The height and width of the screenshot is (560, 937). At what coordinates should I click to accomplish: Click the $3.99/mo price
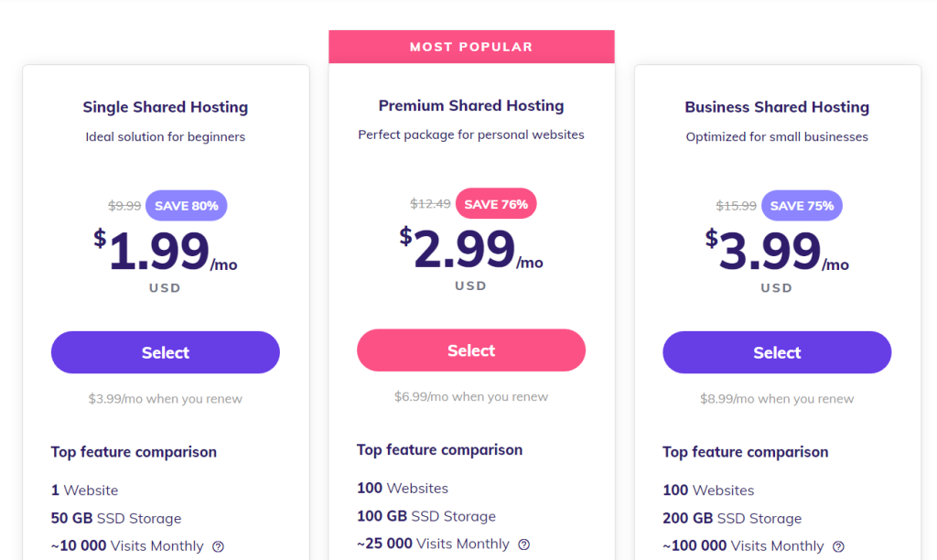click(777, 250)
